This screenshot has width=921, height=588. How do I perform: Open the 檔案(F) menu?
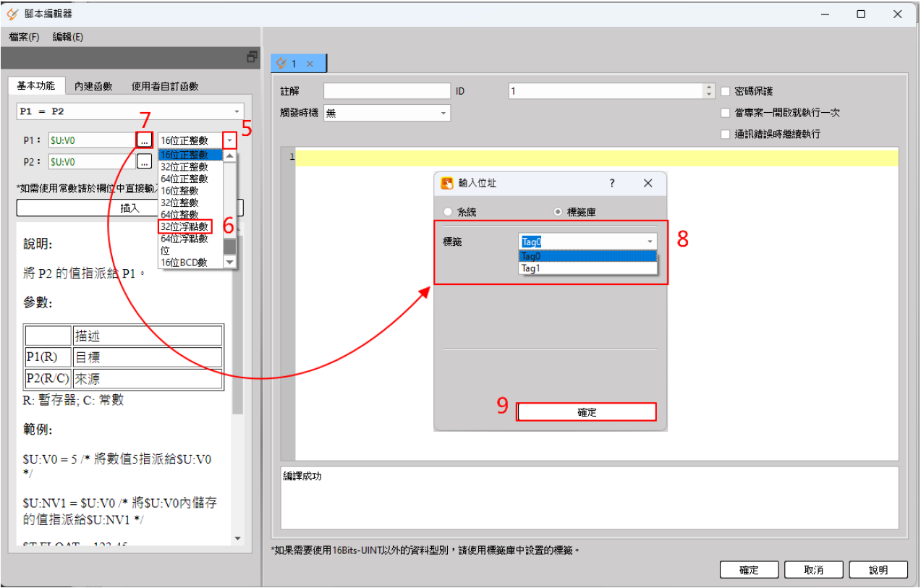pos(24,37)
